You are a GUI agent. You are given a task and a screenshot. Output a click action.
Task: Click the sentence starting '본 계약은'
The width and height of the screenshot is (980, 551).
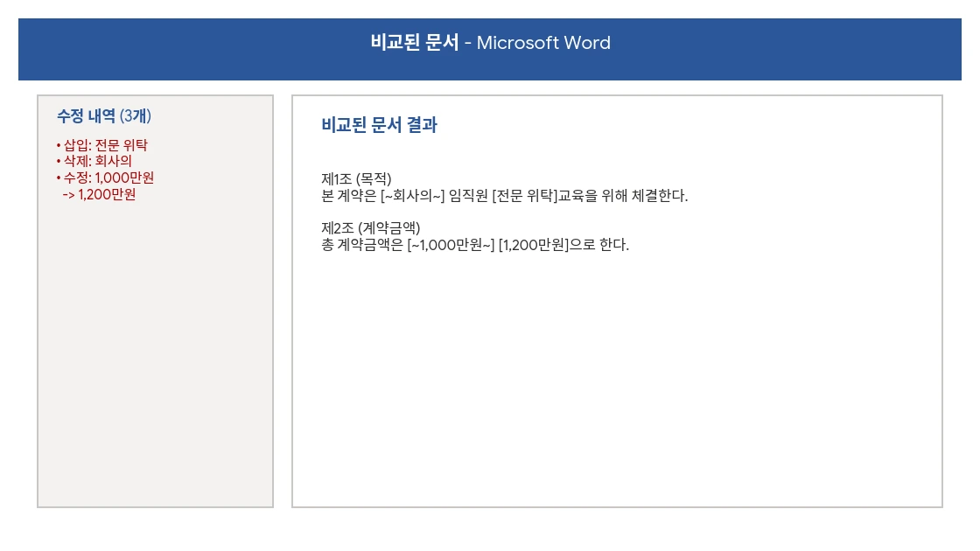[x=504, y=196]
